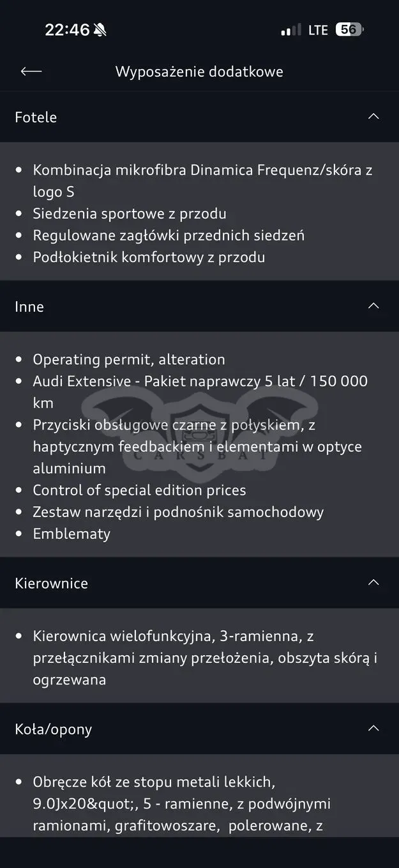399x868 pixels.
Task: Tap the Wyposażenie dodatkowe page title
Action: [x=199, y=72]
